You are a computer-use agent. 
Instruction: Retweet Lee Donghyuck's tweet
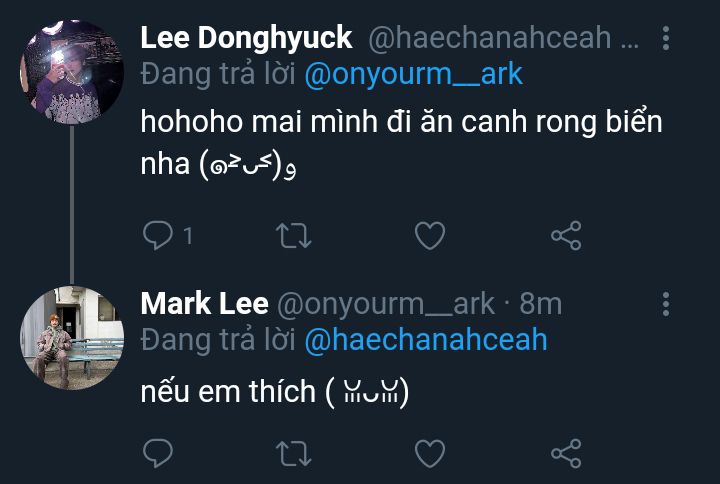pos(294,236)
